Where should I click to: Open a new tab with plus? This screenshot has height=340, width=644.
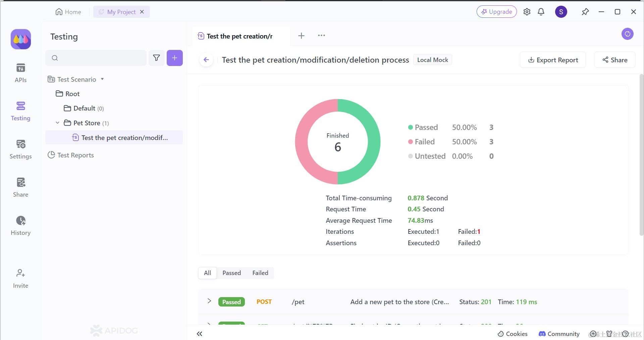[301, 36]
